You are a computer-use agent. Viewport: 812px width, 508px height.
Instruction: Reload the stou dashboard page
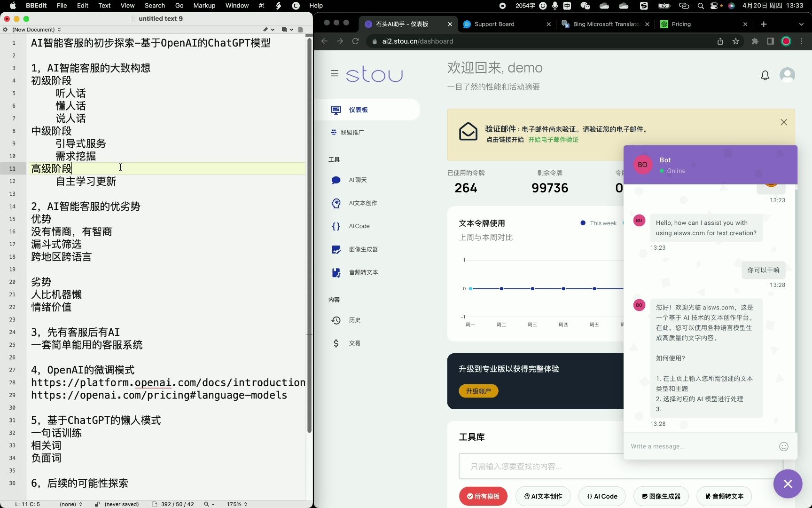[x=356, y=41]
